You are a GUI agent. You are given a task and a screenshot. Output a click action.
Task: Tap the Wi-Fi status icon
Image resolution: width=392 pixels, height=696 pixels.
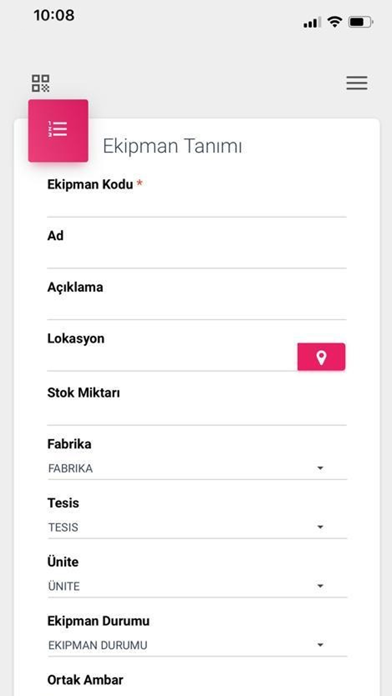(x=335, y=22)
